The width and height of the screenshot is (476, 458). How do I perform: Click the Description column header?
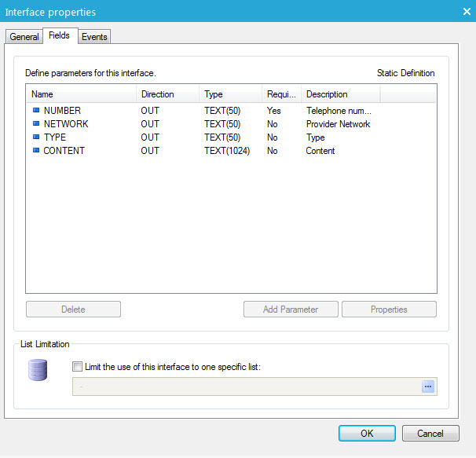click(339, 94)
